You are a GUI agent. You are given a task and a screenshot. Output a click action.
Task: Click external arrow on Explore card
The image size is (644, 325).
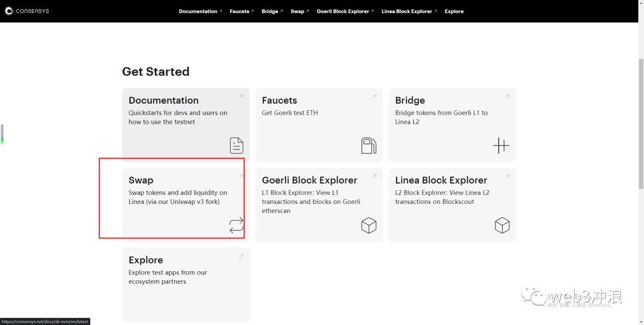coord(241,256)
